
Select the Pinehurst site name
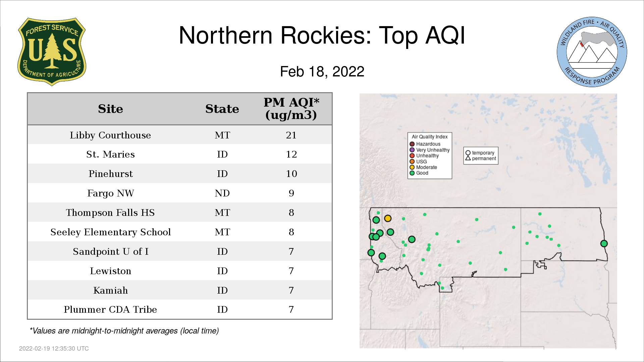point(110,174)
